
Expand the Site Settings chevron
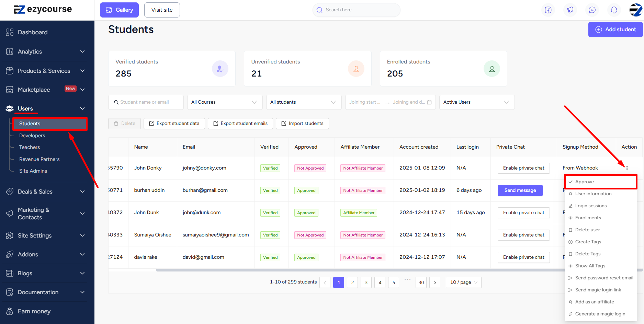[82, 235]
